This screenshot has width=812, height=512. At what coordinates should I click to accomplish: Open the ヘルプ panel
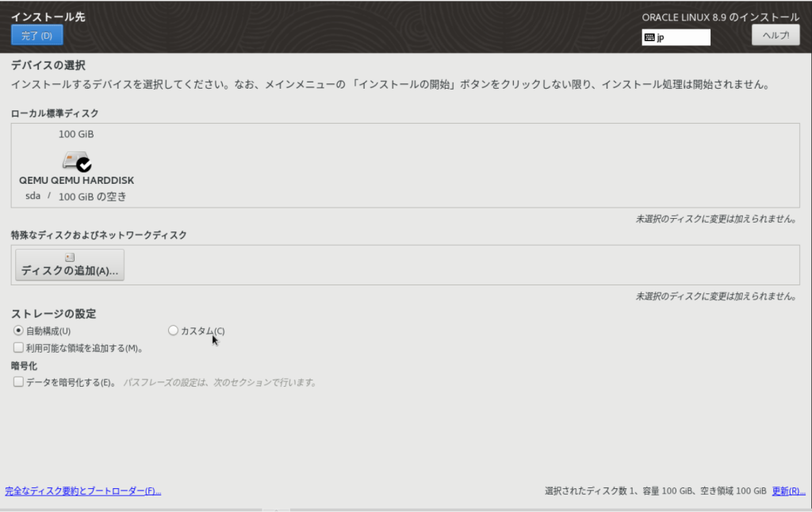tap(775, 34)
